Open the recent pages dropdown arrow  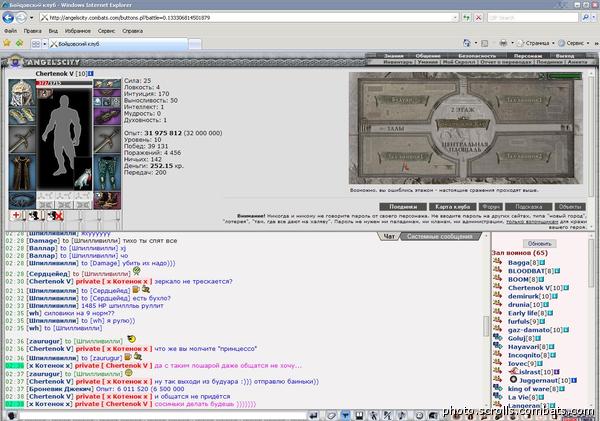(31, 18)
